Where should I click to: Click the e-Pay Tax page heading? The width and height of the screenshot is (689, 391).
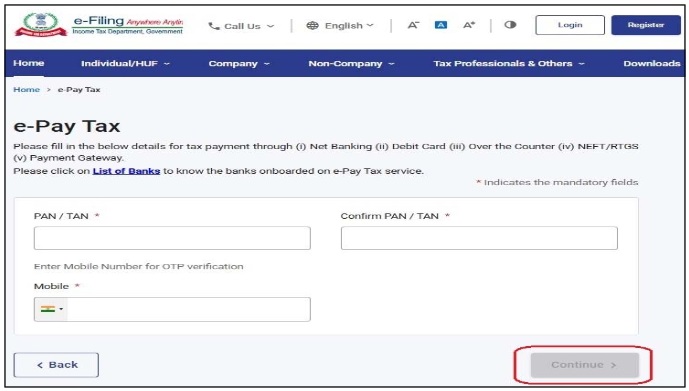(x=67, y=127)
